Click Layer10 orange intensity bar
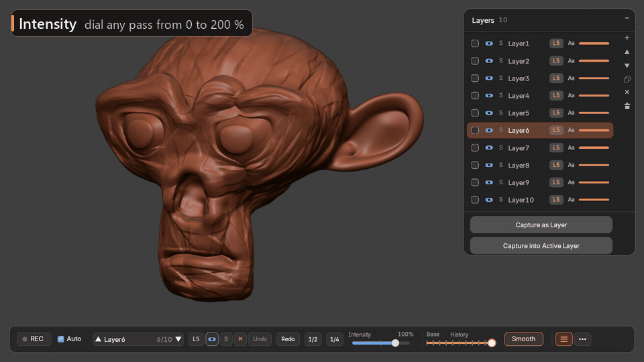644x362 pixels. click(594, 200)
